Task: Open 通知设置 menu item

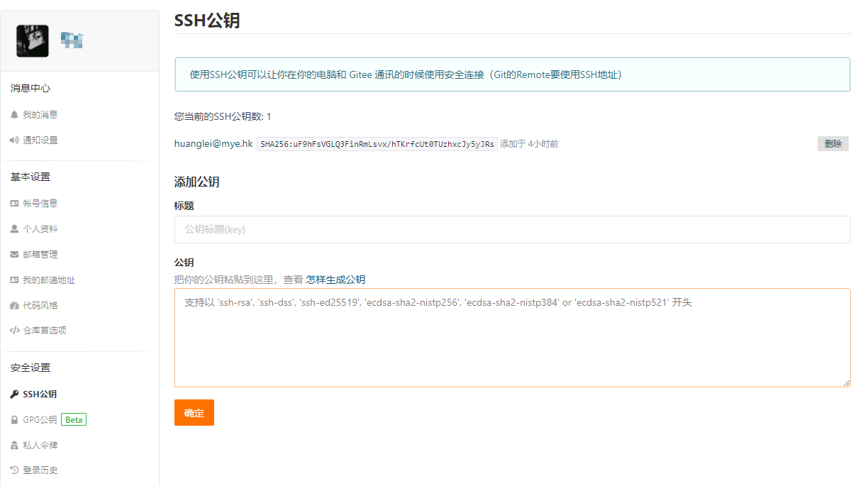Action: point(40,140)
